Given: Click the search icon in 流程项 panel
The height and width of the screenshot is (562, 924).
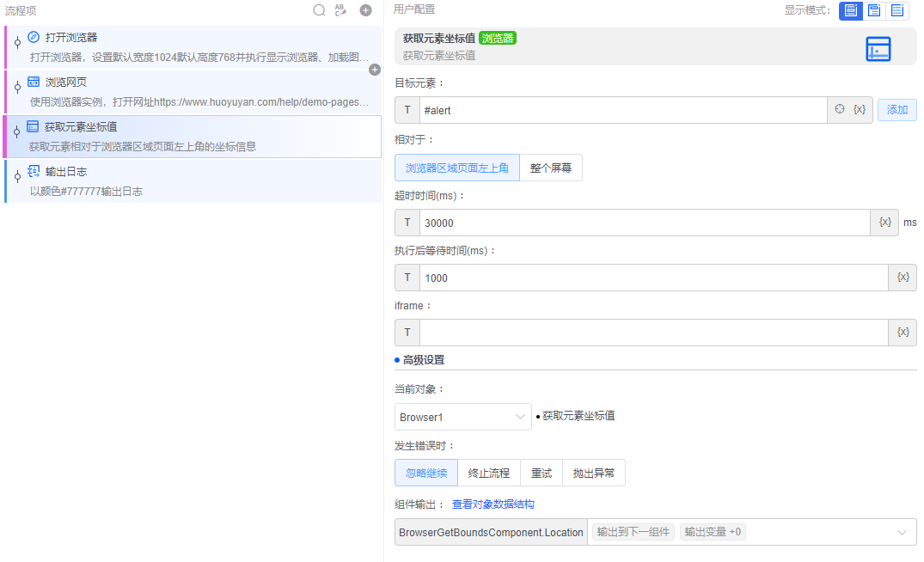Looking at the screenshot, I should (x=319, y=10).
